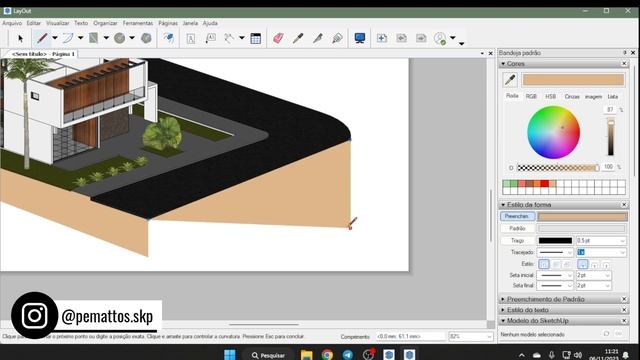This screenshot has height=360, width=640.
Task: Click the Trimble Connect user icon
Action: point(440,38)
